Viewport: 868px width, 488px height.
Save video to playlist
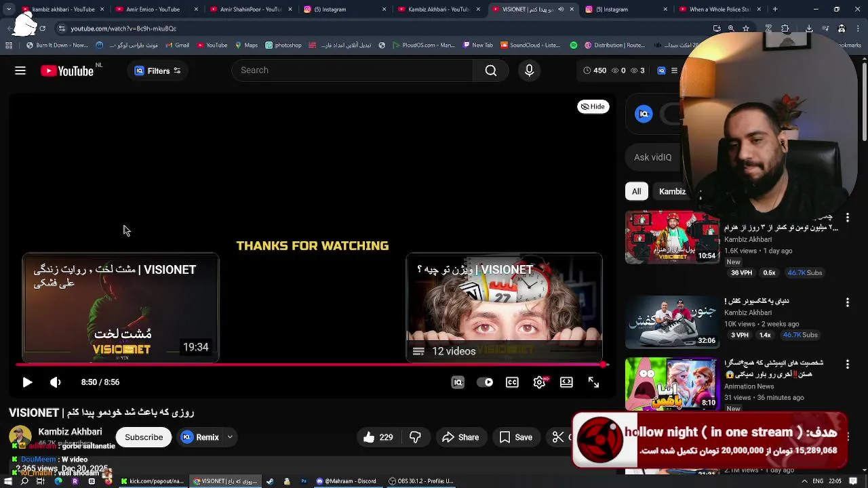516,437
